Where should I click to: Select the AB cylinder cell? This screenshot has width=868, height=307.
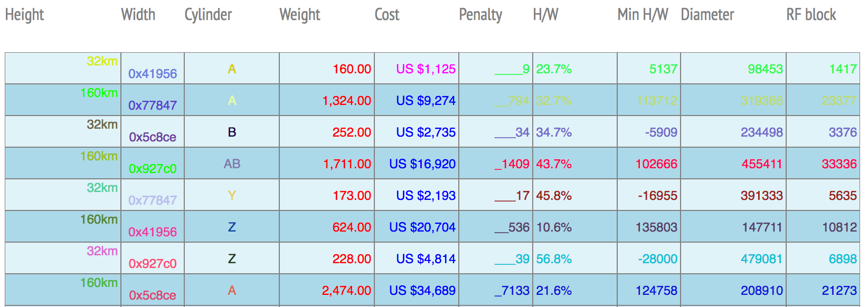(232, 164)
